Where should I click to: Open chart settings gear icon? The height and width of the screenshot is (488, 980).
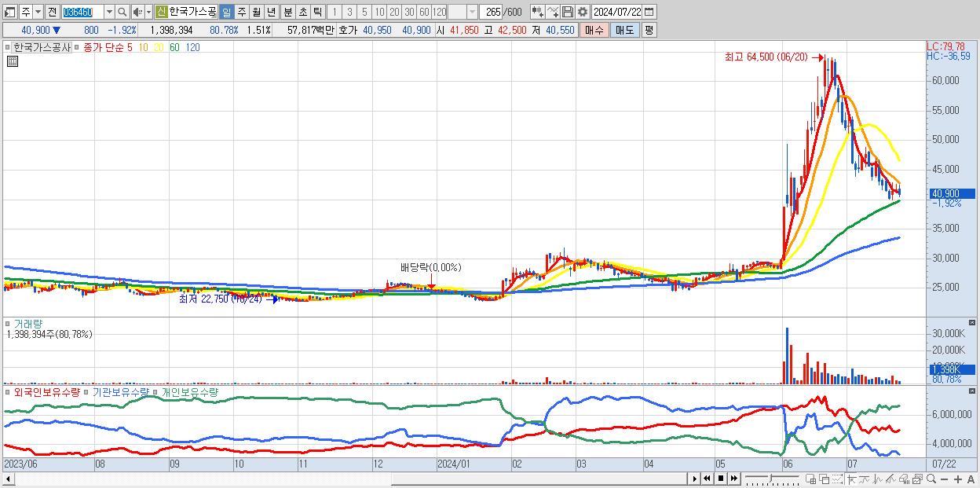(x=583, y=12)
